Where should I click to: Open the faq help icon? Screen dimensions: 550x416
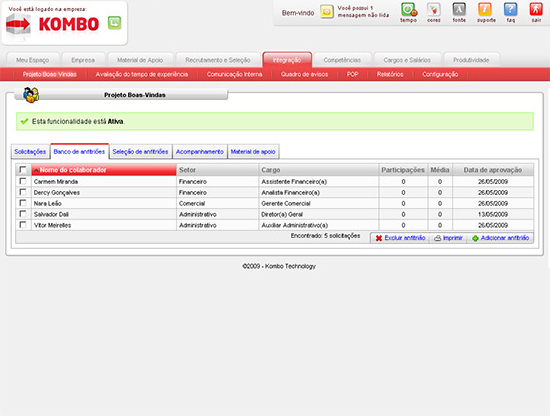tap(511, 9)
